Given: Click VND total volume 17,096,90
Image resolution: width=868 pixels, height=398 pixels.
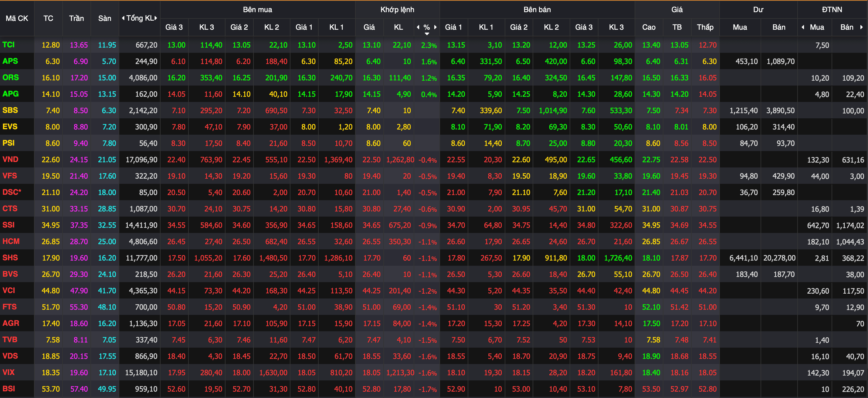Looking at the screenshot, I should tap(141, 160).
